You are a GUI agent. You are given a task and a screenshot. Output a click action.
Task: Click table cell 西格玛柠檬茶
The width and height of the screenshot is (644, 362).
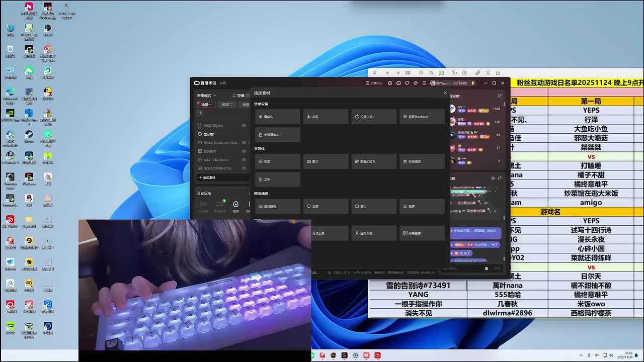coord(591,313)
